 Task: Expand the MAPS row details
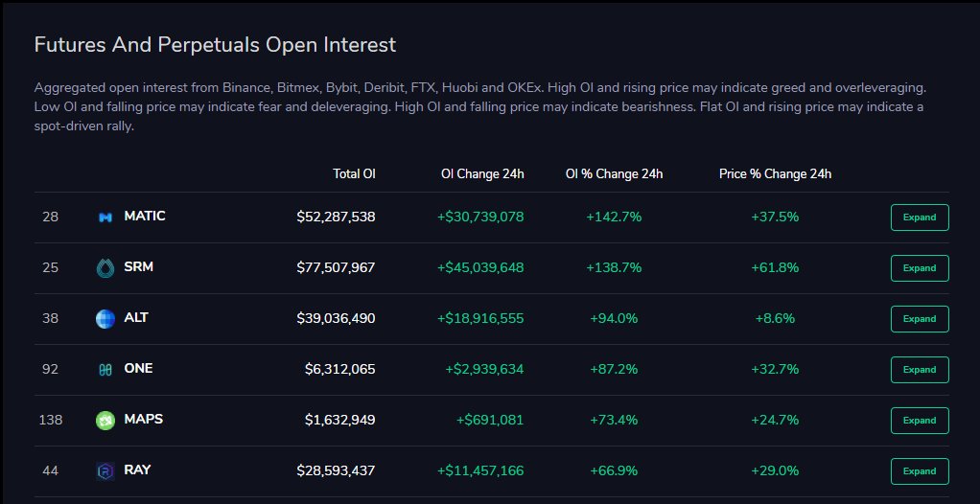point(920,421)
